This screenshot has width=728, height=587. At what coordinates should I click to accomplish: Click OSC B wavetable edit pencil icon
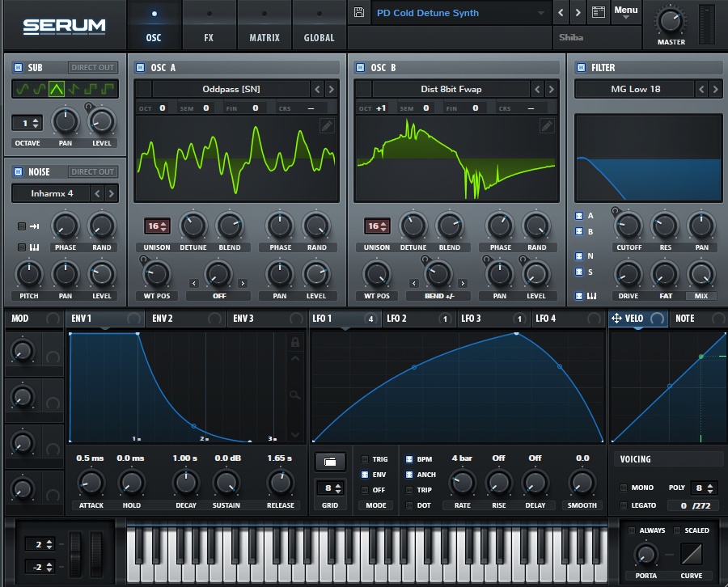pyautogui.click(x=547, y=126)
